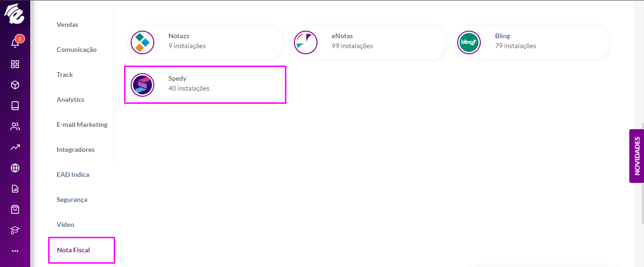Open the users people icon
This screenshot has width=644, height=267.
tap(15, 126)
